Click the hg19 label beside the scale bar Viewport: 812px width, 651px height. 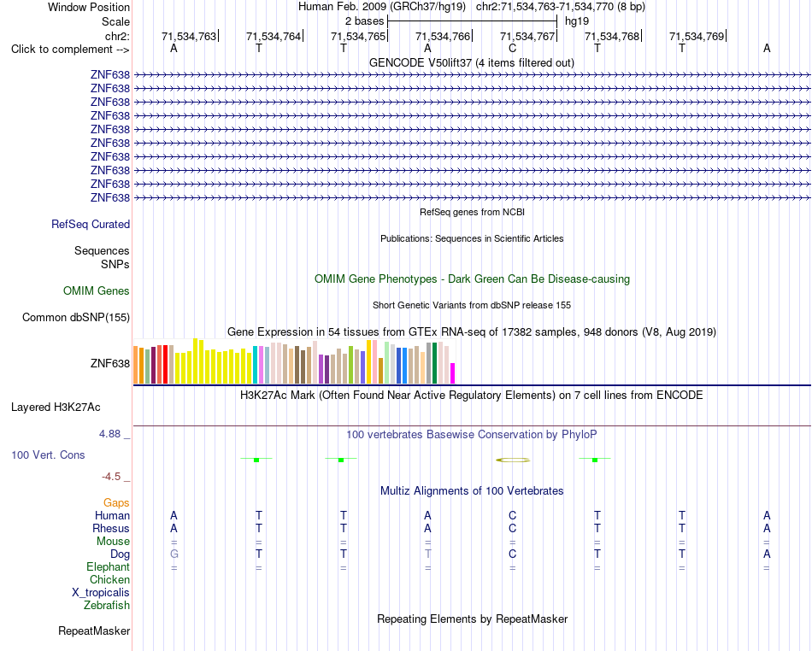[577, 21]
